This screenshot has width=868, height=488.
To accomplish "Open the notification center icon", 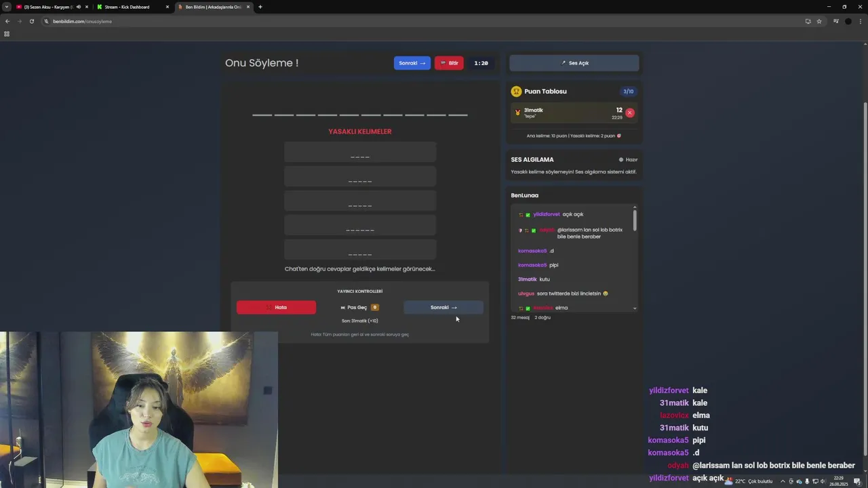I will pos(857,481).
